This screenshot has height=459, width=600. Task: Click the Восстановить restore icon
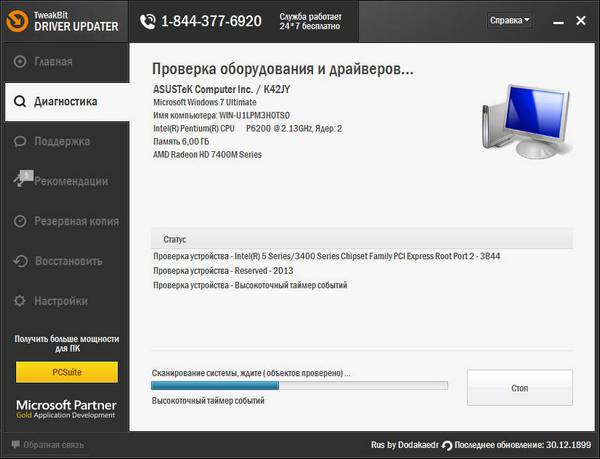click(20, 261)
